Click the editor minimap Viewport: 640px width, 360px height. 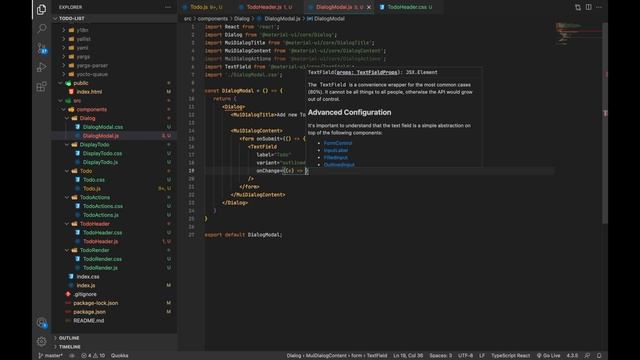pos(578,33)
